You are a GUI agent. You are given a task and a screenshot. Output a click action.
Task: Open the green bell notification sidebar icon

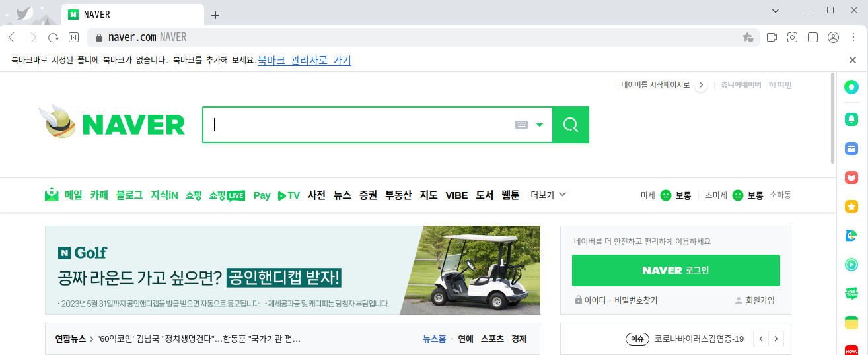851,119
